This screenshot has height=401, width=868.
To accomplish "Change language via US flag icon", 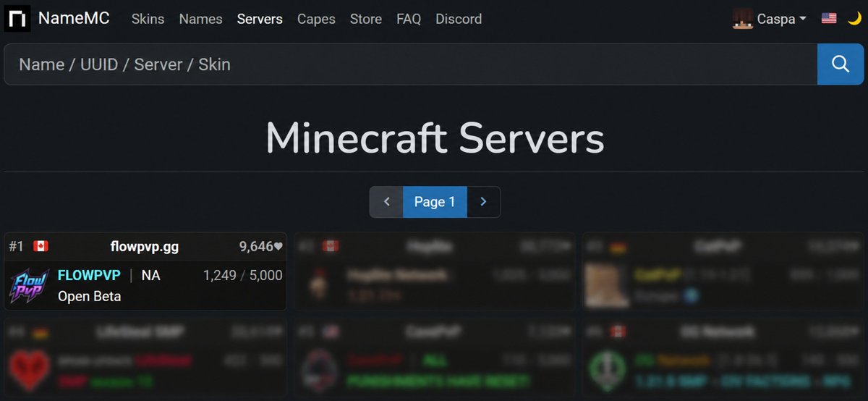I will 829,19.
